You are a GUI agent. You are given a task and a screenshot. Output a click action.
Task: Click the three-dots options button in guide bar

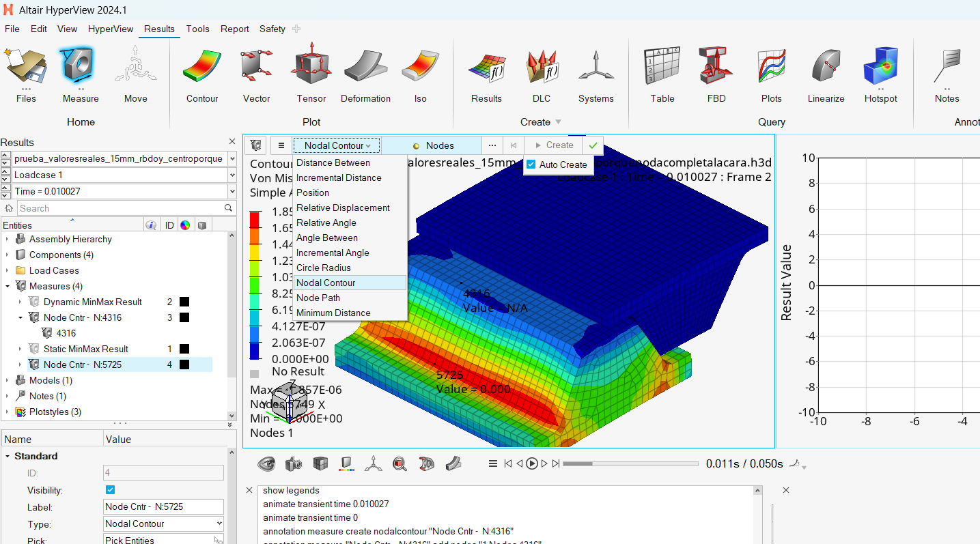click(x=492, y=145)
